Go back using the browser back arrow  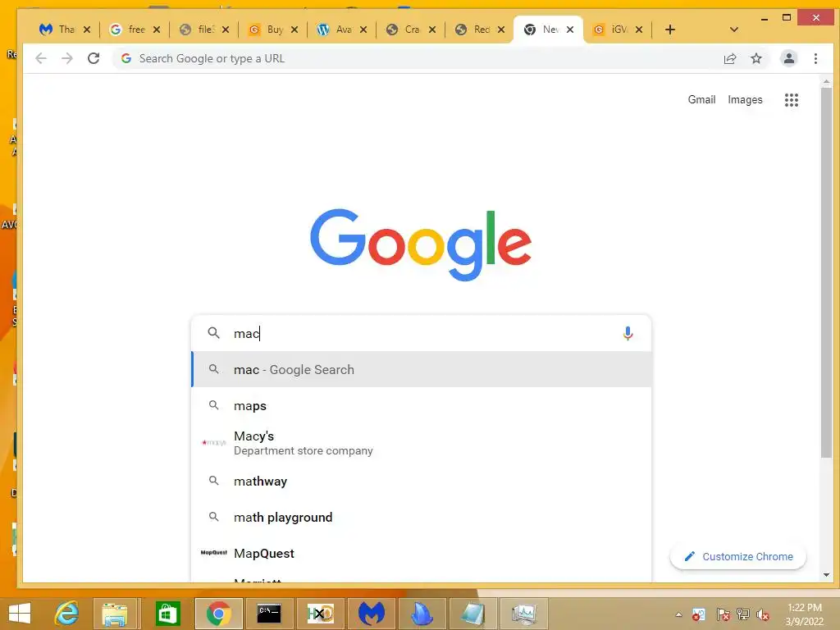(41, 58)
